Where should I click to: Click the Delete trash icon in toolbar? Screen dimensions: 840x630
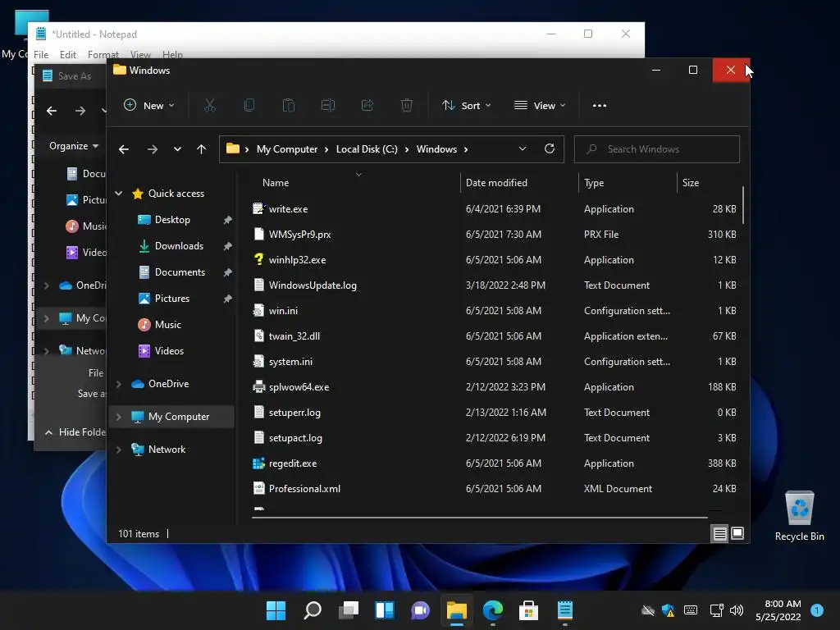coord(407,106)
